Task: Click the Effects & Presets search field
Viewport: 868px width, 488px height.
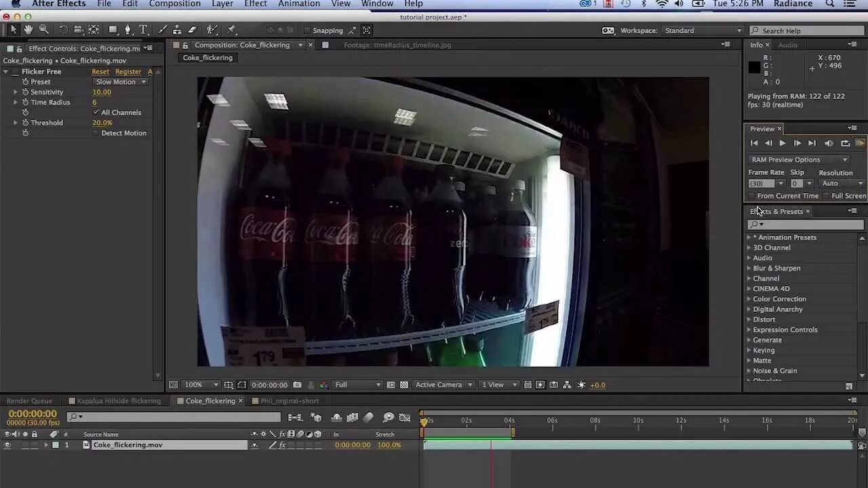Action: [x=806, y=224]
